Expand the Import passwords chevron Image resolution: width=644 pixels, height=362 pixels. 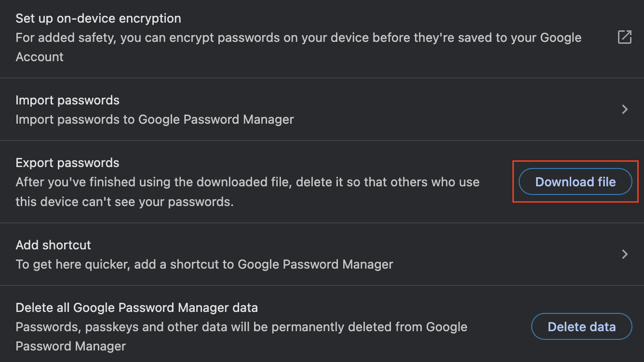point(625,109)
